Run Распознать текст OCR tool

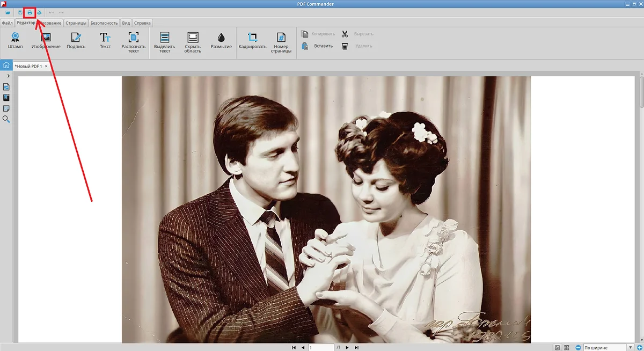pyautogui.click(x=134, y=42)
